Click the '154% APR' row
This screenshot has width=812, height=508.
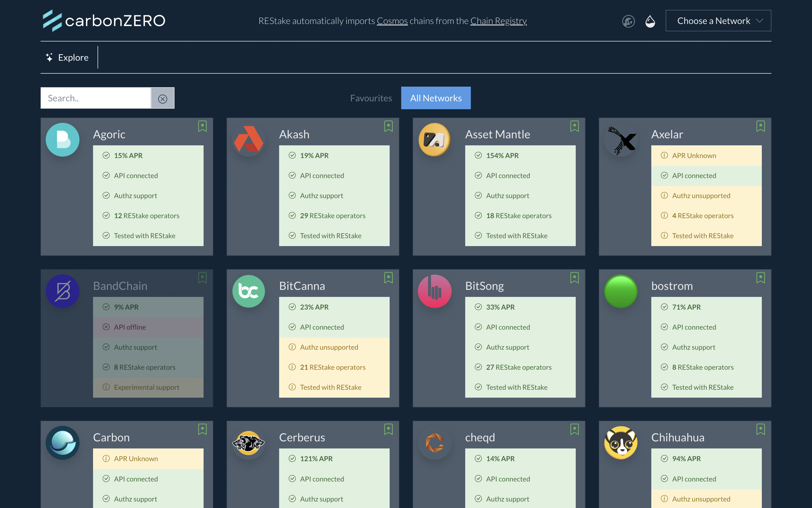[x=520, y=156]
